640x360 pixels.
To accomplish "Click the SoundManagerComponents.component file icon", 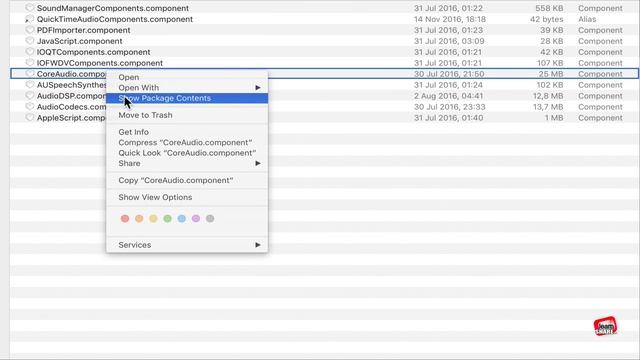I will [29, 8].
